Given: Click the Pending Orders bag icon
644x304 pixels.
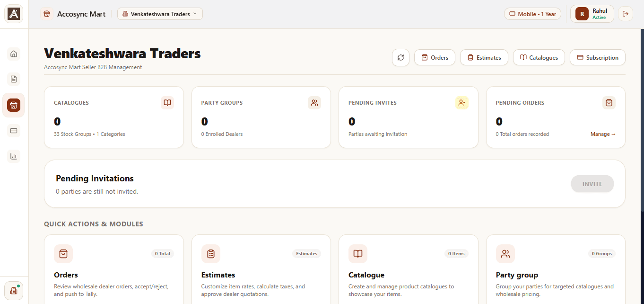Looking at the screenshot, I should [609, 103].
